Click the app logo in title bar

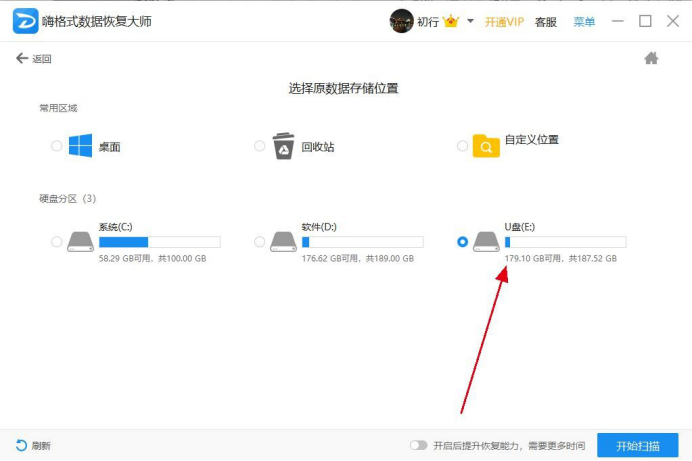(26, 21)
